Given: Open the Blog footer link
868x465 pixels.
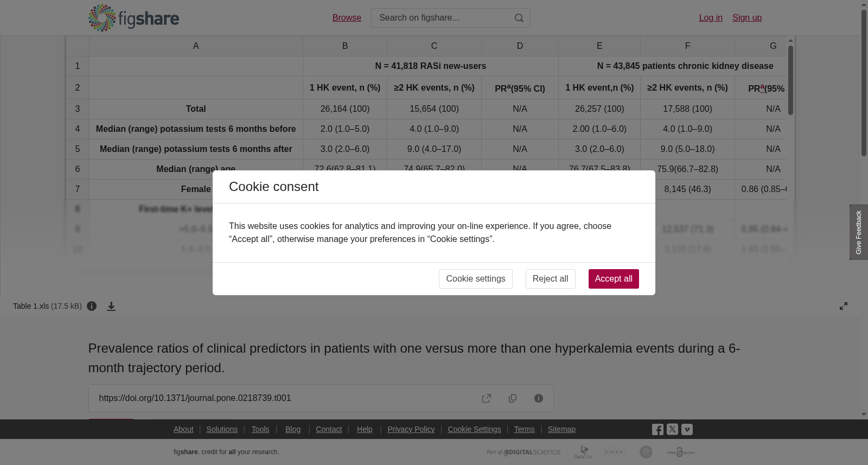Looking at the screenshot, I should pyautogui.click(x=293, y=429).
